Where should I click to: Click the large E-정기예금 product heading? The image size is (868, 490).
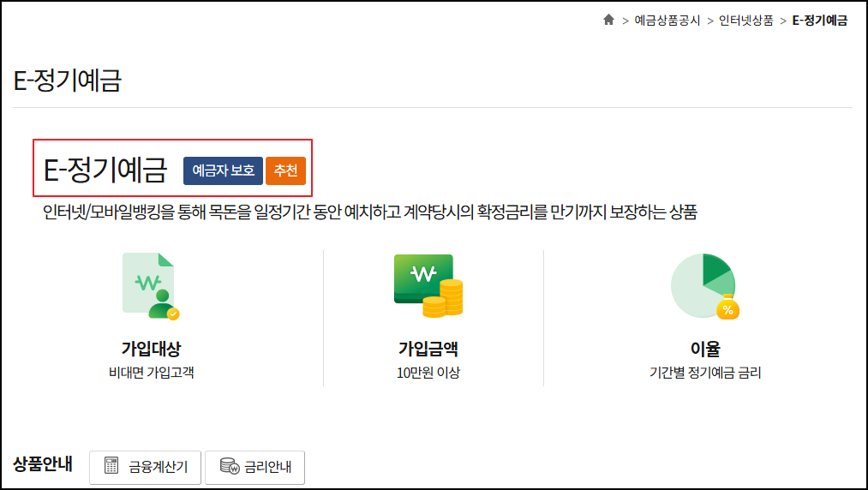pyautogui.click(x=105, y=170)
